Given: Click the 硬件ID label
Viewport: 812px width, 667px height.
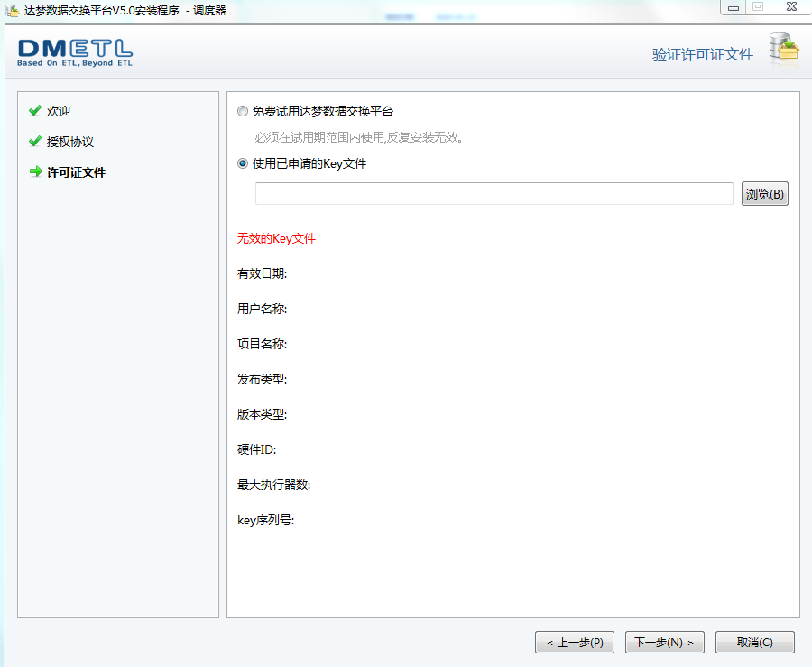Looking at the screenshot, I should pos(257,450).
